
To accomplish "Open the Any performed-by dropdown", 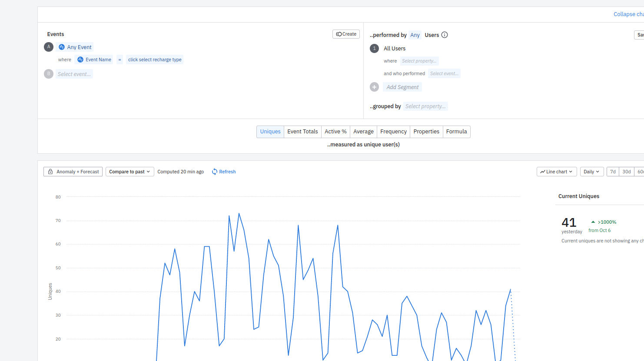I will coord(415,35).
